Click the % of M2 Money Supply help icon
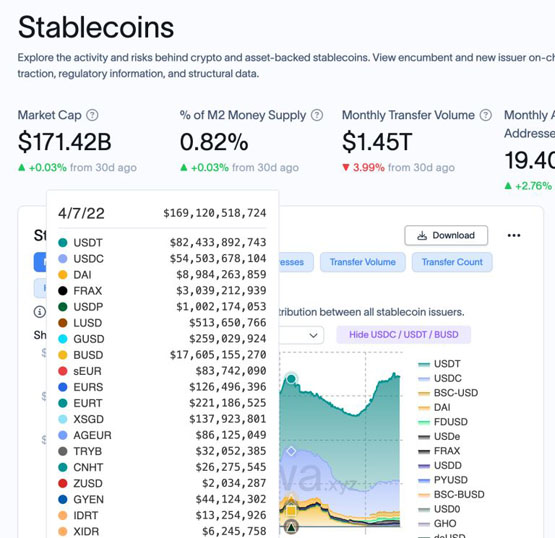The width and height of the screenshot is (555, 538). 317,115
